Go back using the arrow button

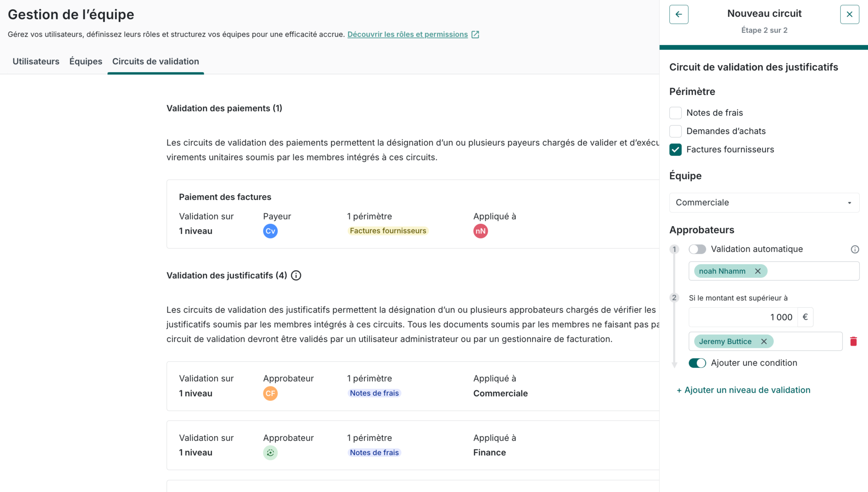[x=678, y=14]
